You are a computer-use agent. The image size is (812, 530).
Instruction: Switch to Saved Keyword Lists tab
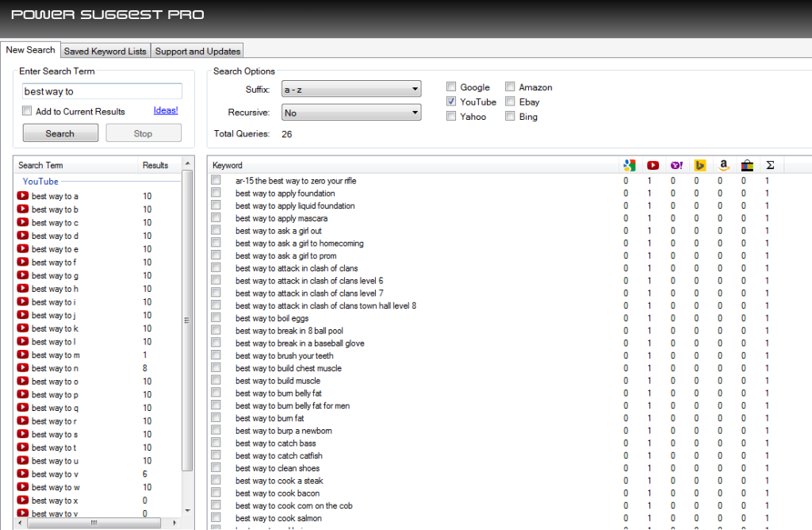pyautogui.click(x=105, y=51)
